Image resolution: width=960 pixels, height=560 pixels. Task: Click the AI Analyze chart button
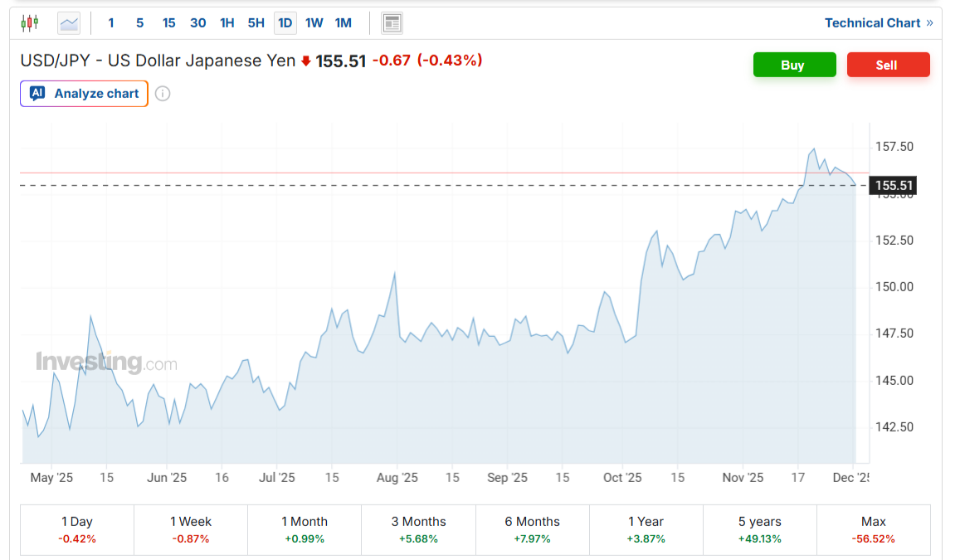(x=83, y=94)
